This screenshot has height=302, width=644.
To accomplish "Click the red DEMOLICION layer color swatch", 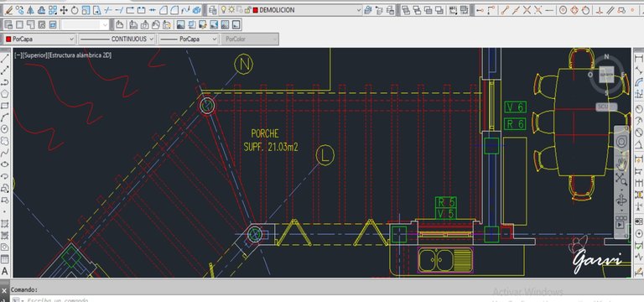I will tap(255, 10).
